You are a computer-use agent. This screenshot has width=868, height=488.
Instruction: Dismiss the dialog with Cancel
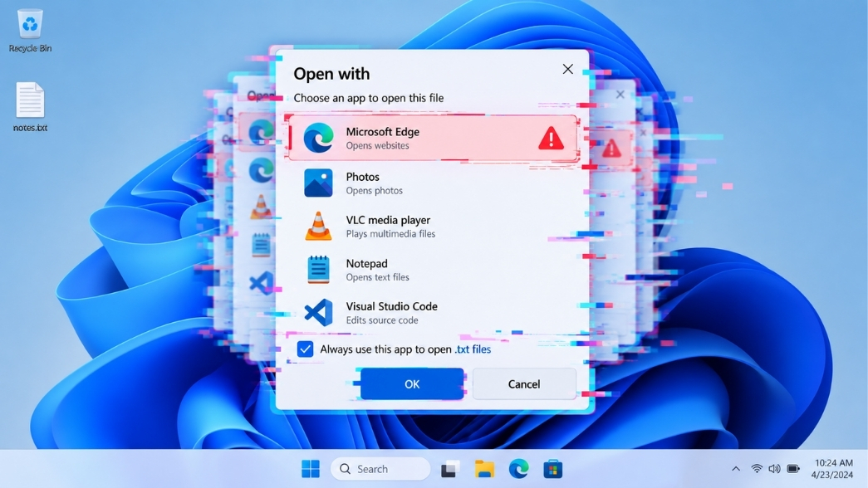pos(523,384)
